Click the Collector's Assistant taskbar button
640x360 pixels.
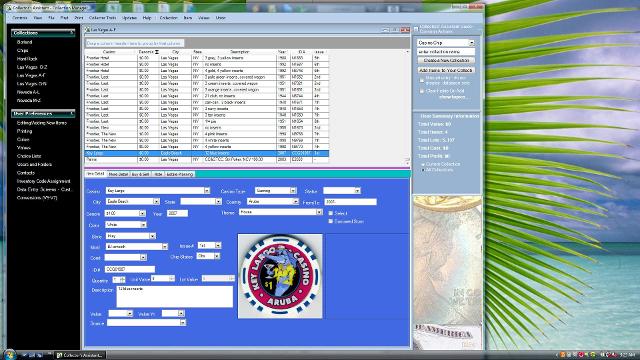tap(80, 355)
